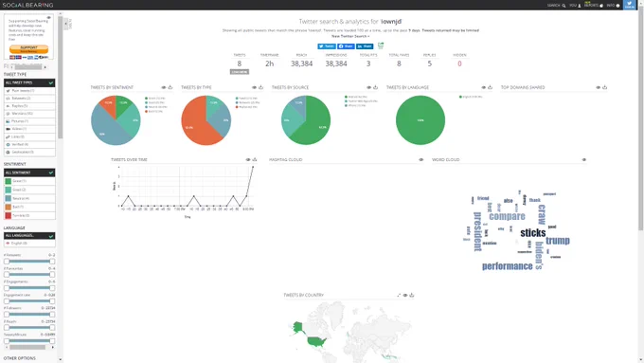Screen dimensions: 644x363
Task: Download the Top Domains Shared data
Action: (x=604, y=87)
